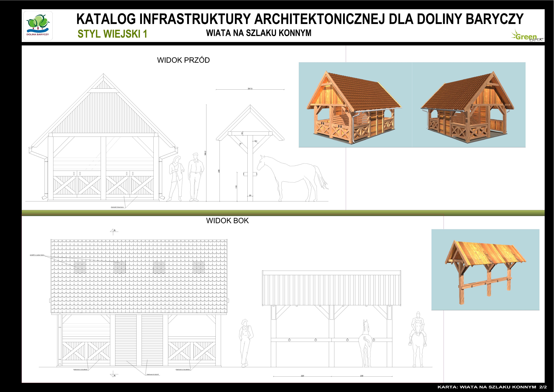The height and width of the screenshot is (392, 554).
Task: Click the WIDOK PRZÓD heading
Action: pyautogui.click(x=183, y=60)
